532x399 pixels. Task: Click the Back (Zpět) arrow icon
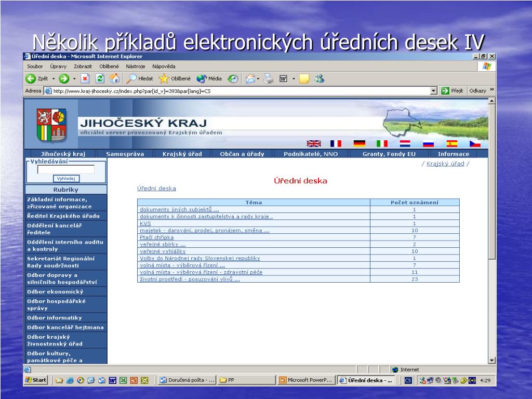31,79
